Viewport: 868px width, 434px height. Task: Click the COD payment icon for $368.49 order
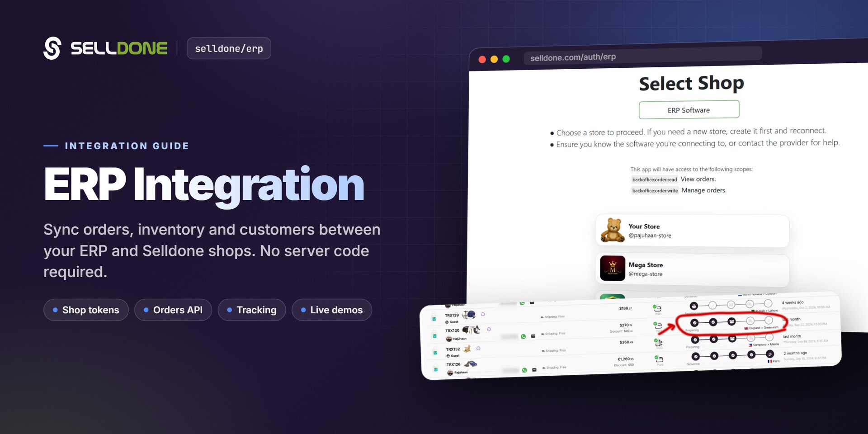click(x=659, y=342)
